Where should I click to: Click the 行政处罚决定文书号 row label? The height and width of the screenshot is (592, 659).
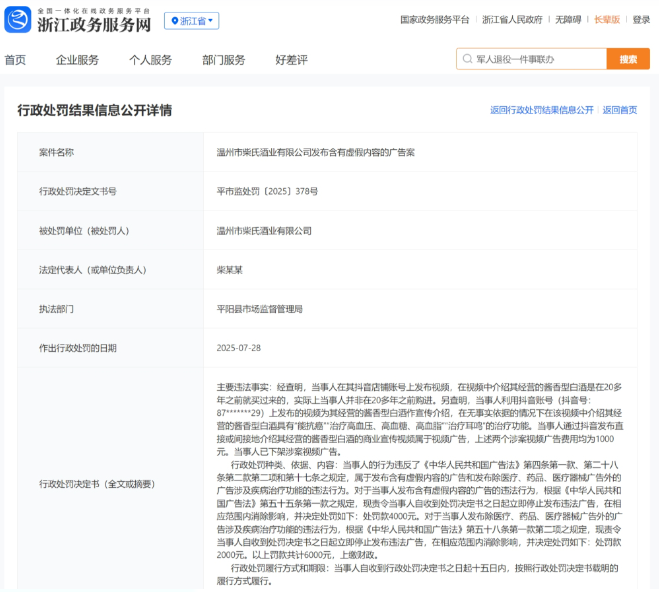click(78, 192)
